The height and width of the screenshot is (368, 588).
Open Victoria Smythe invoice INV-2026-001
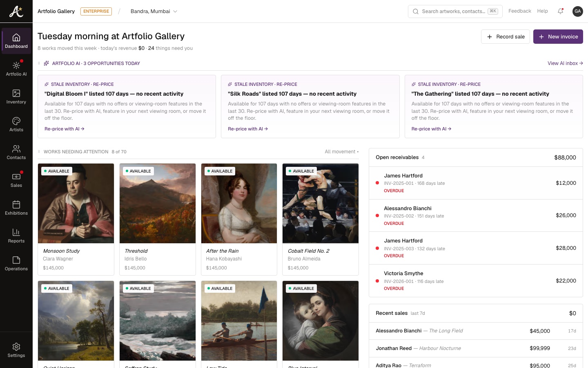click(x=476, y=281)
